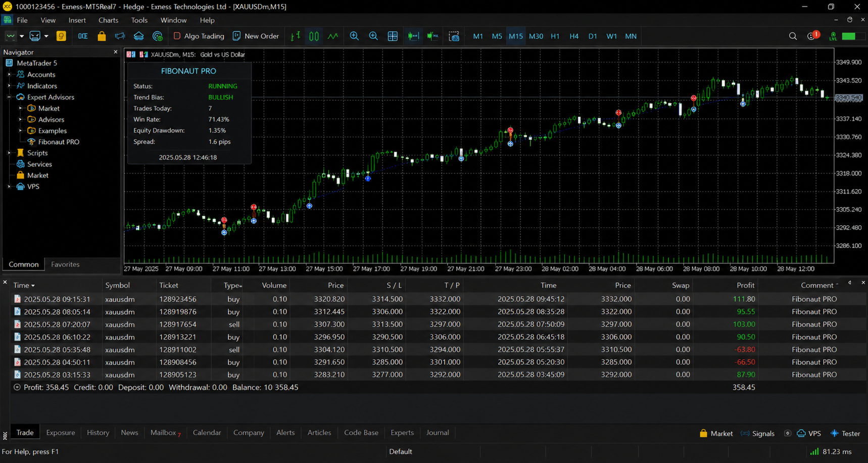
Task: Open the toolbar shopping bag Market icon
Action: tap(102, 36)
